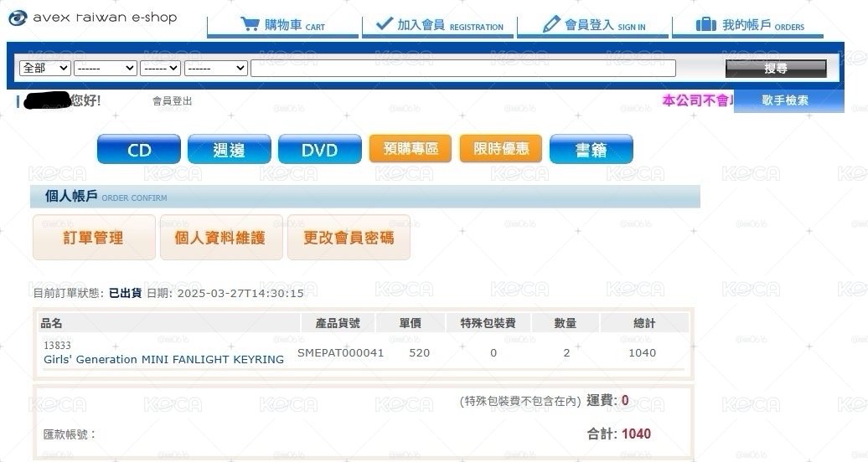Click the Girls' Generation MINI FANLIGHT KEYRING link
The height and width of the screenshot is (462, 868).
click(164, 360)
